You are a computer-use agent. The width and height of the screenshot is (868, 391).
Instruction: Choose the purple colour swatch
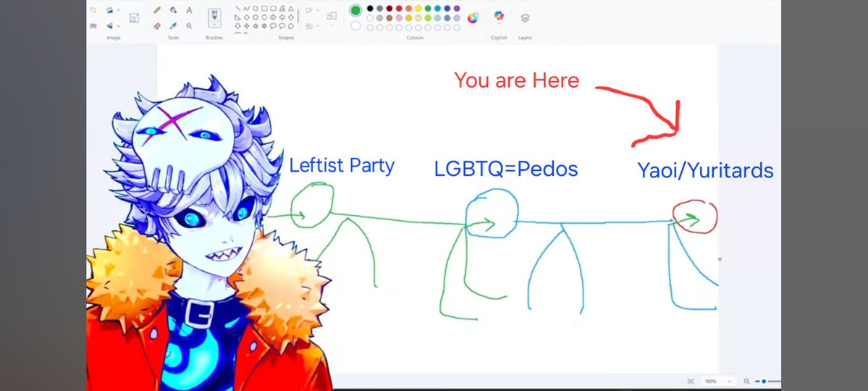click(x=457, y=8)
